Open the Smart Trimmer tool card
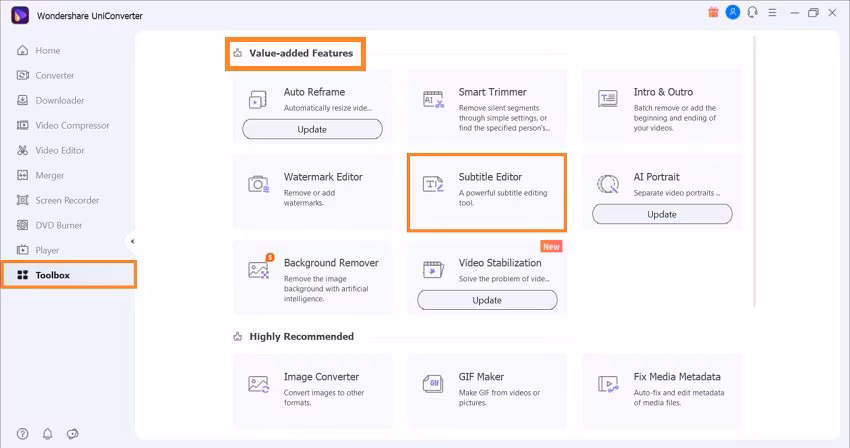Screen dimensions: 850x448 click(487, 106)
